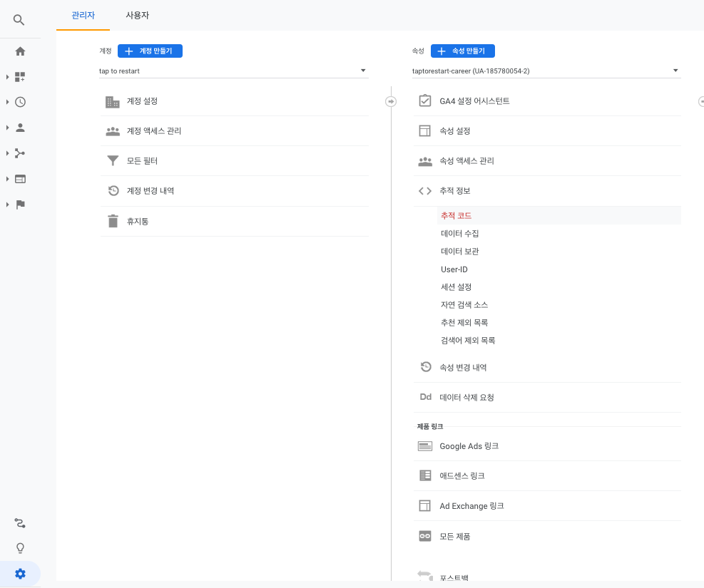This screenshot has width=704, height=588.
Task: Open the Attribution path icon
Action: pyautogui.click(x=20, y=523)
